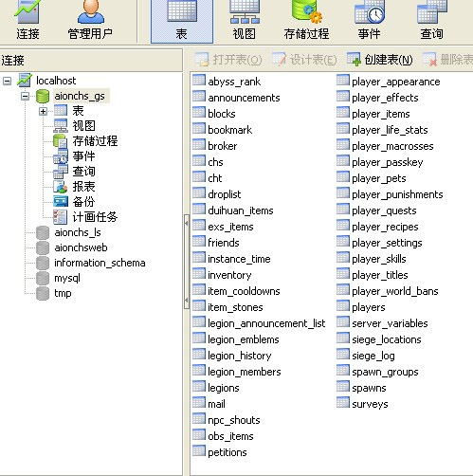Open the 查询 (Query) toolbar icon
Screen dimensions: 473x476
pos(431,21)
